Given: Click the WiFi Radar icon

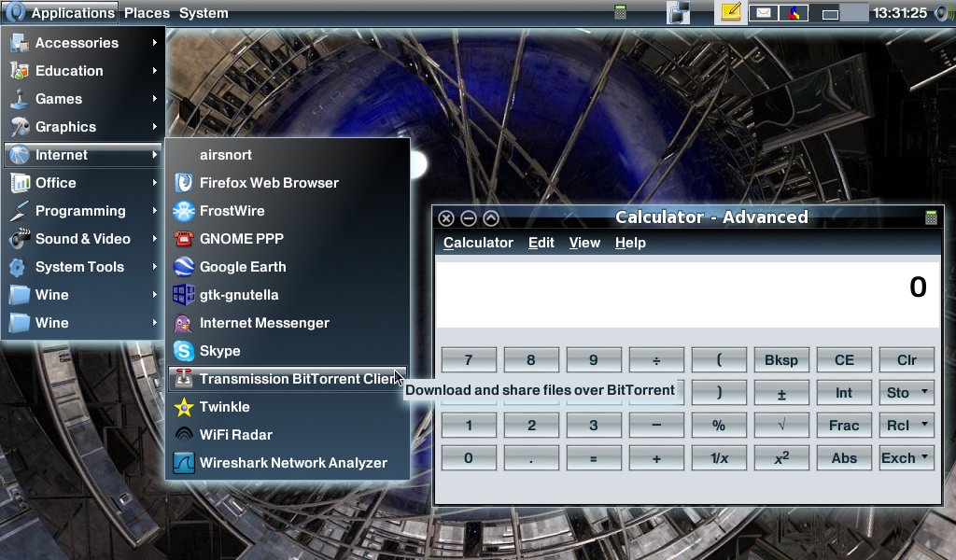Looking at the screenshot, I should (184, 434).
